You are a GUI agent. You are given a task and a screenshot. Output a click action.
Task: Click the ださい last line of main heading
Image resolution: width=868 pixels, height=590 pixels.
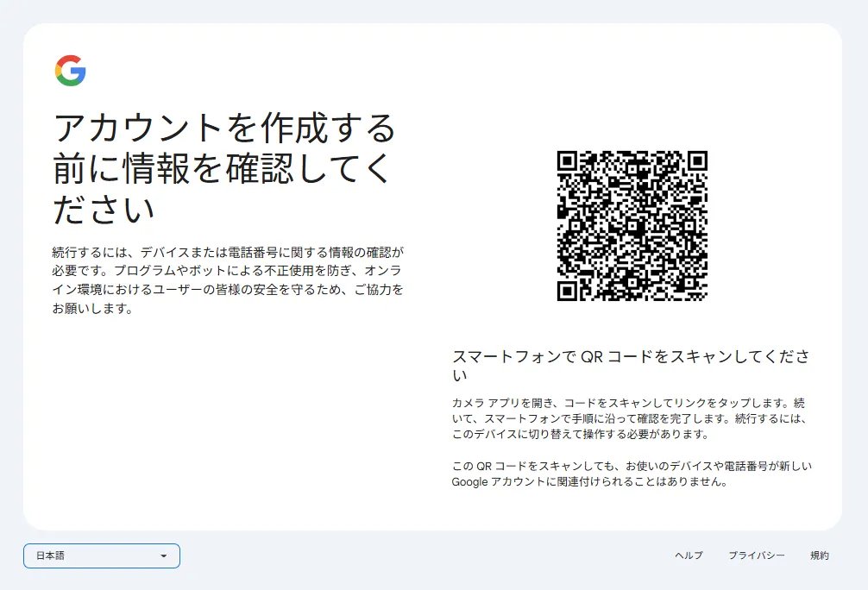[104, 209]
